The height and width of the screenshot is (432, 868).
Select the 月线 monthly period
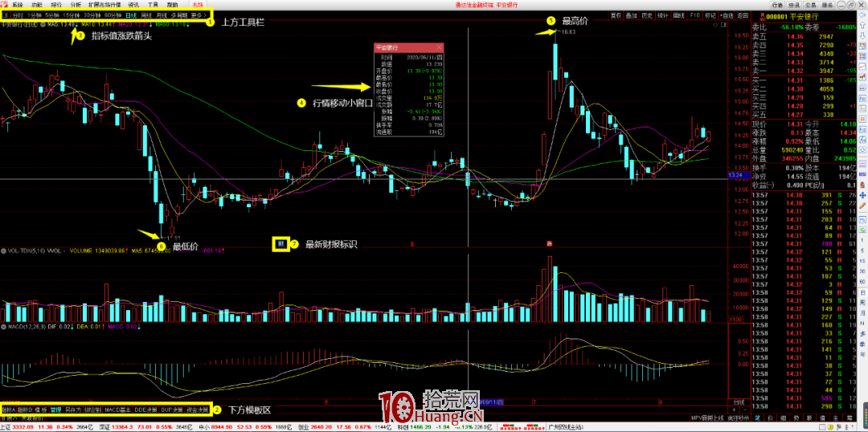tap(162, 15)
